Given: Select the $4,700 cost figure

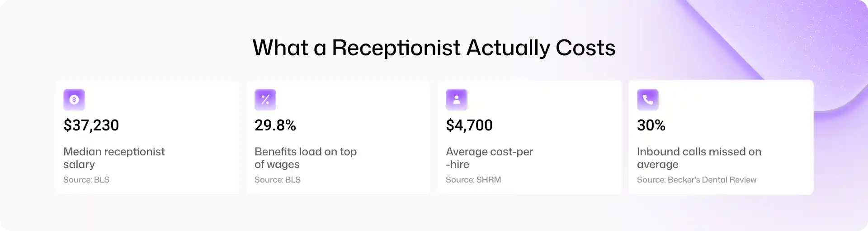Looking at the screenshot, I should [x=469, y=125].
